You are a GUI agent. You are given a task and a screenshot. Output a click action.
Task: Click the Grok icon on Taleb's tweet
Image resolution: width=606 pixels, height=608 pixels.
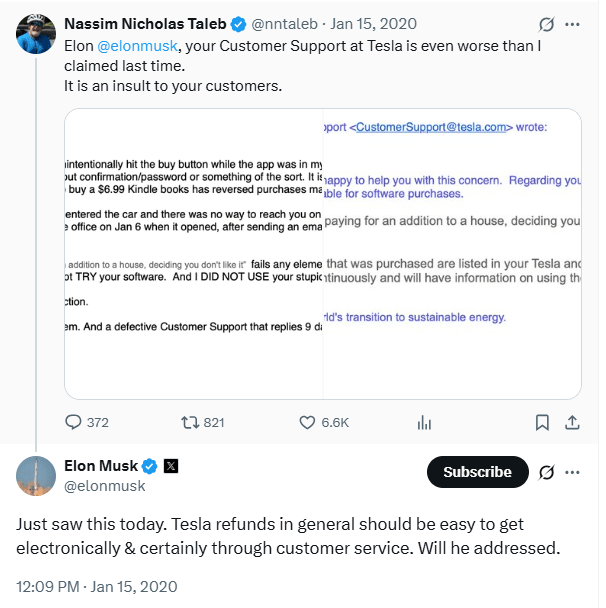[546, 23]
